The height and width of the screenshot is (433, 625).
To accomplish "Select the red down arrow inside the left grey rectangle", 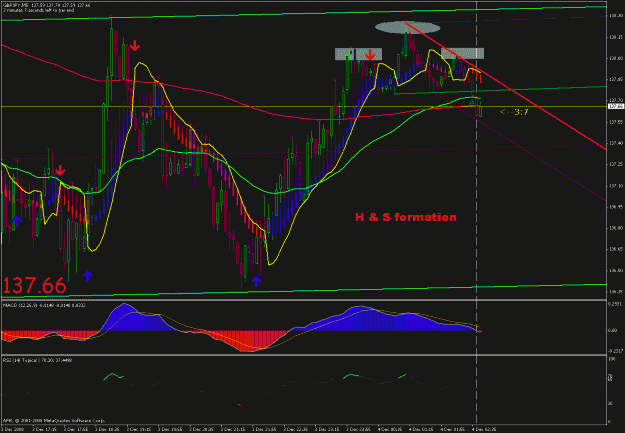I will 370,55.
